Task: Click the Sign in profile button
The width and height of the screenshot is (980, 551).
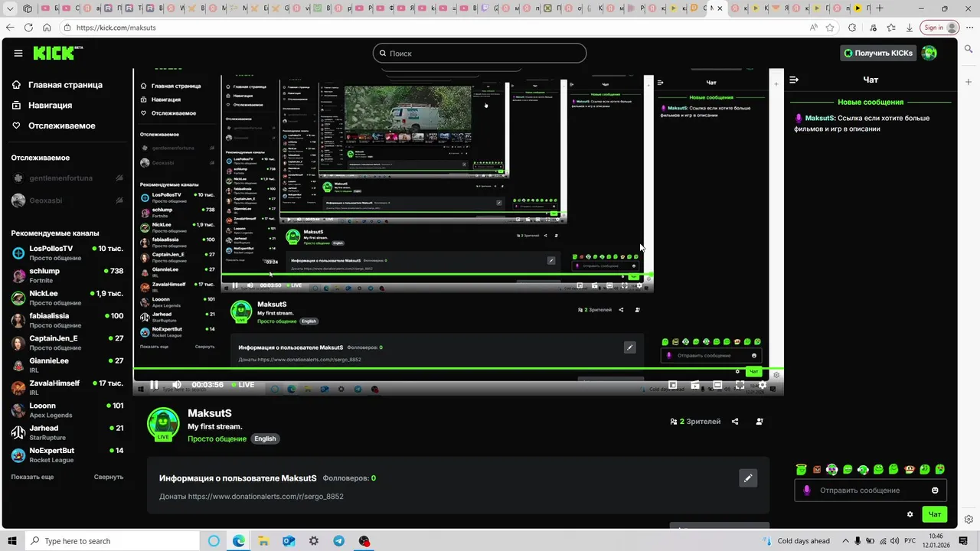Action: tap(940, 27)
